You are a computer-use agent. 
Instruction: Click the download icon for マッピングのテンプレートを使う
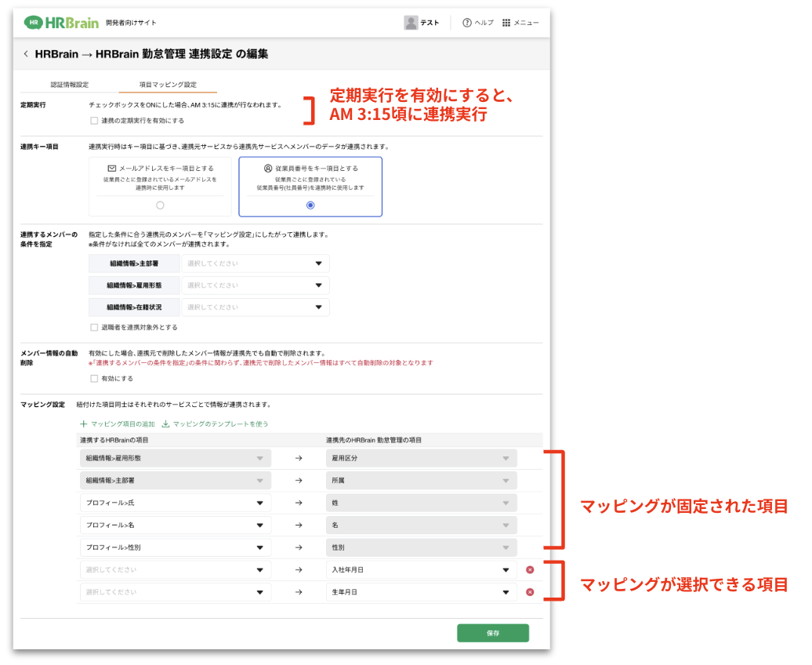point(165,424)
